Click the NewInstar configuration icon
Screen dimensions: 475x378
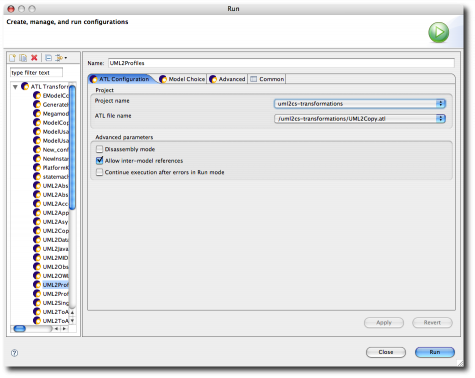(37, 159)
